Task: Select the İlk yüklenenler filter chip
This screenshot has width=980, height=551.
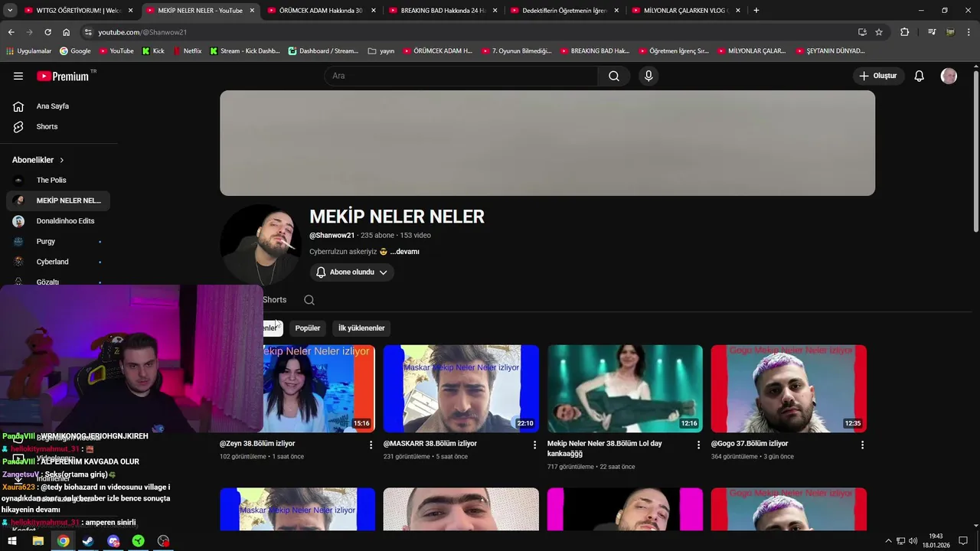Action: pyautogui.click(x=361, y=328)
